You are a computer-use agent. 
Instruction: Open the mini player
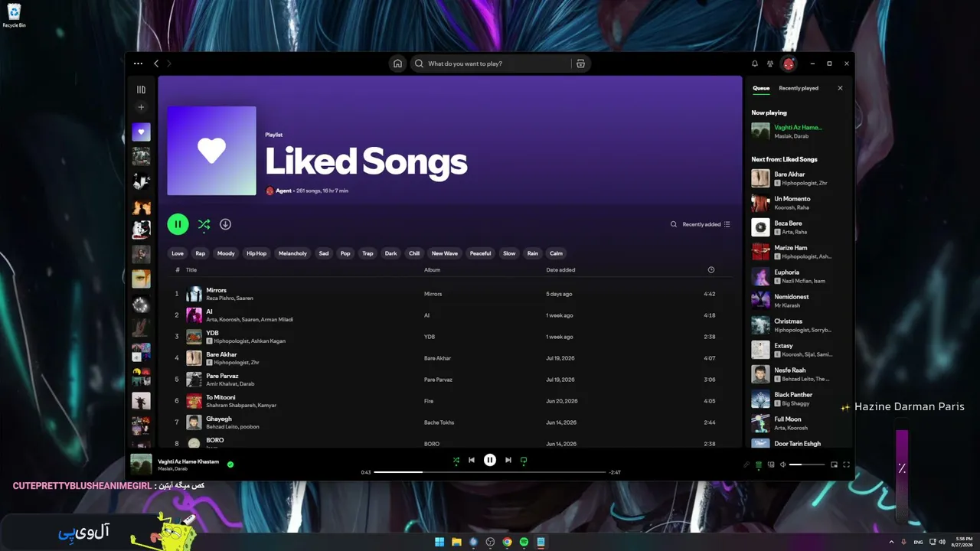(834, 465)
